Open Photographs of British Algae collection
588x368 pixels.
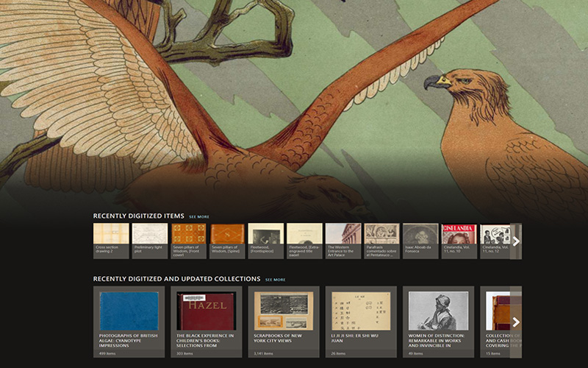point(129,321)
